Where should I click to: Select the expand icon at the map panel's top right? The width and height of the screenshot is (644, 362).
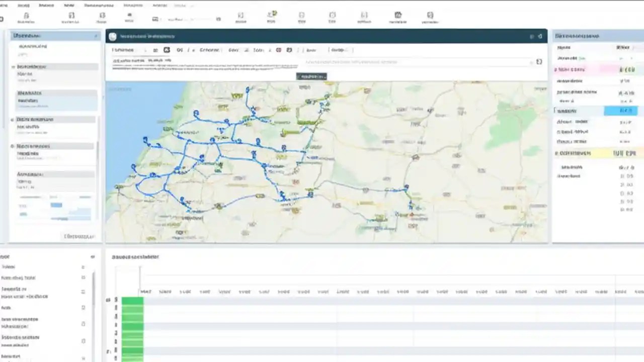coord(539,36)
